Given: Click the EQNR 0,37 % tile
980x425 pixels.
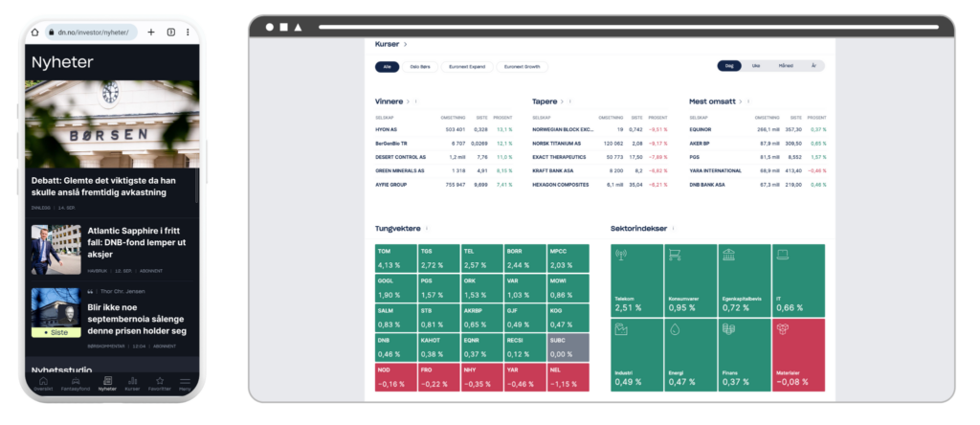Looking at the screenshot, I should 482,347.
